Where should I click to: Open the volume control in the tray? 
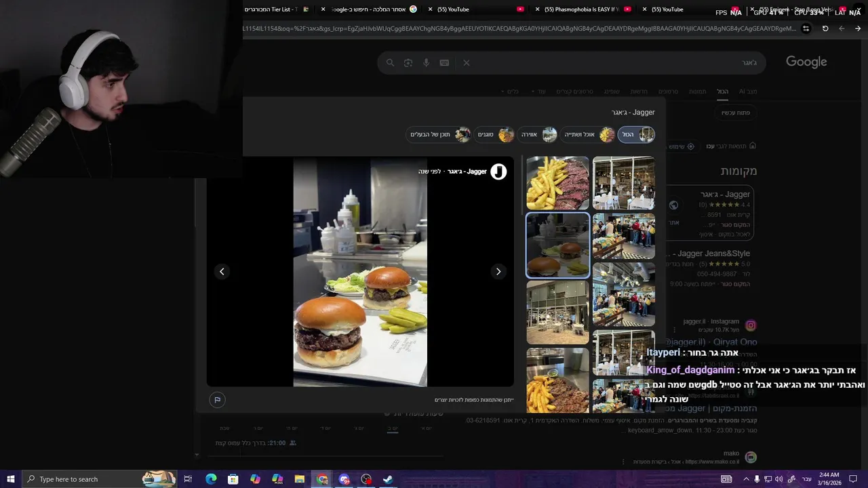778,479
